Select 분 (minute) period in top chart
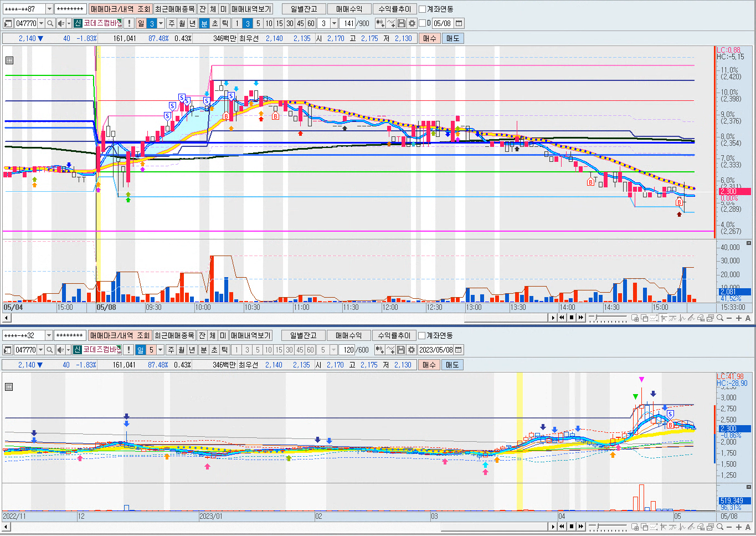This screenshot has width=756, height=536. (x=204, y=23)
